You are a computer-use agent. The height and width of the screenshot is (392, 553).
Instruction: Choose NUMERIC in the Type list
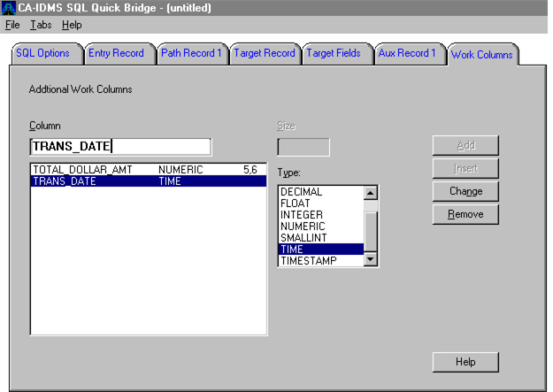tap(321, 227)
